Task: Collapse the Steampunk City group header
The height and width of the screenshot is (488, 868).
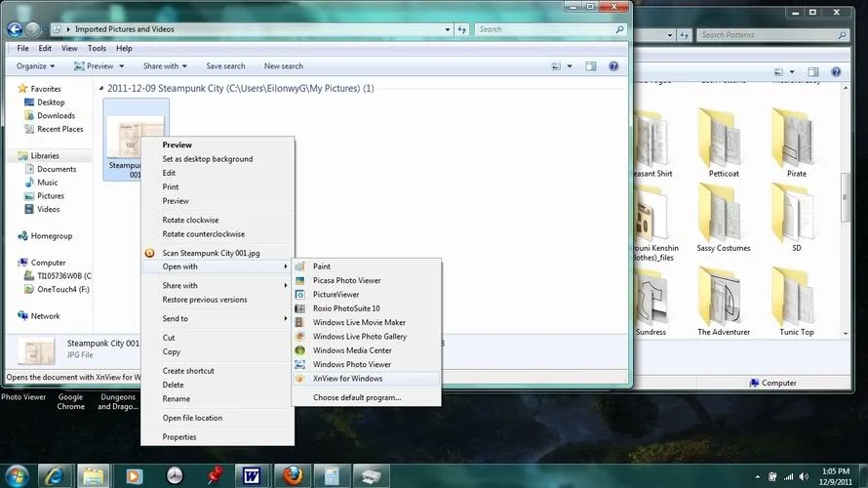Action: [x=101, y=88]
